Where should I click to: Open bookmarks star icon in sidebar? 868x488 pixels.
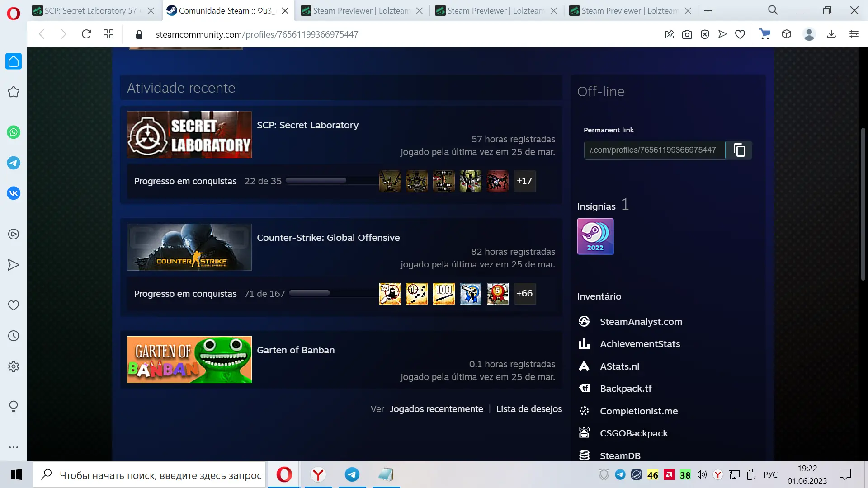pyautogui.click(x=14, y=92)
